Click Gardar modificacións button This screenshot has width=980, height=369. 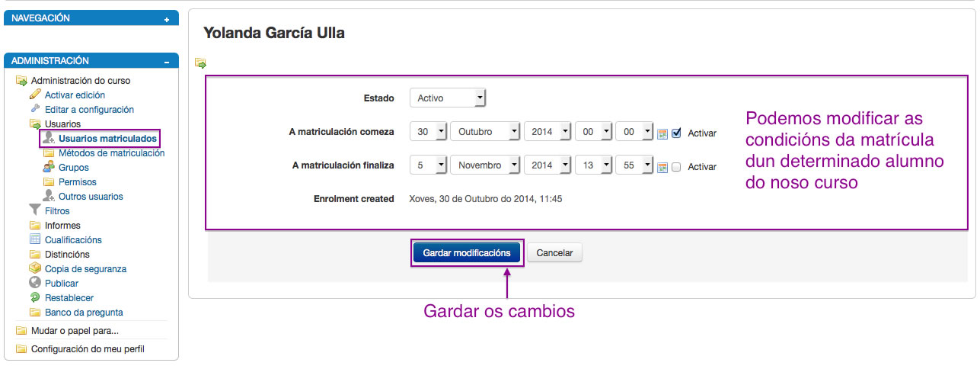coord(467,252)
